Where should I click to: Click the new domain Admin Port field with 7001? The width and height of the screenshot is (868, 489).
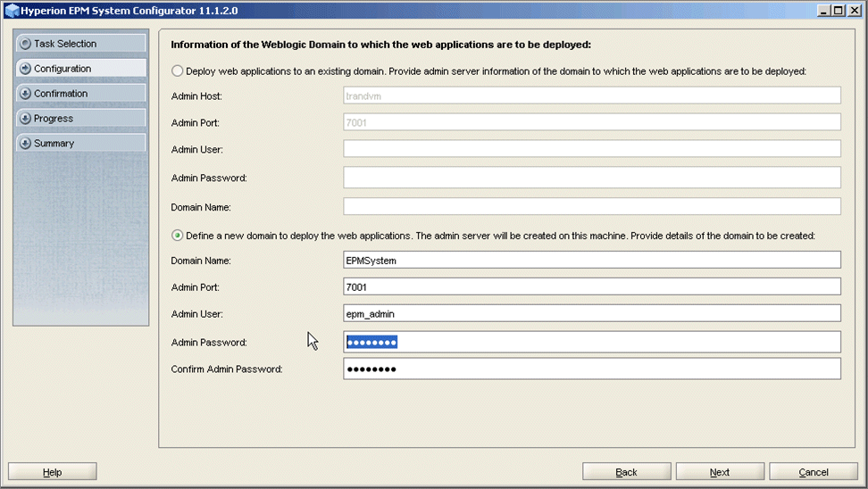(x=592, y=286)
